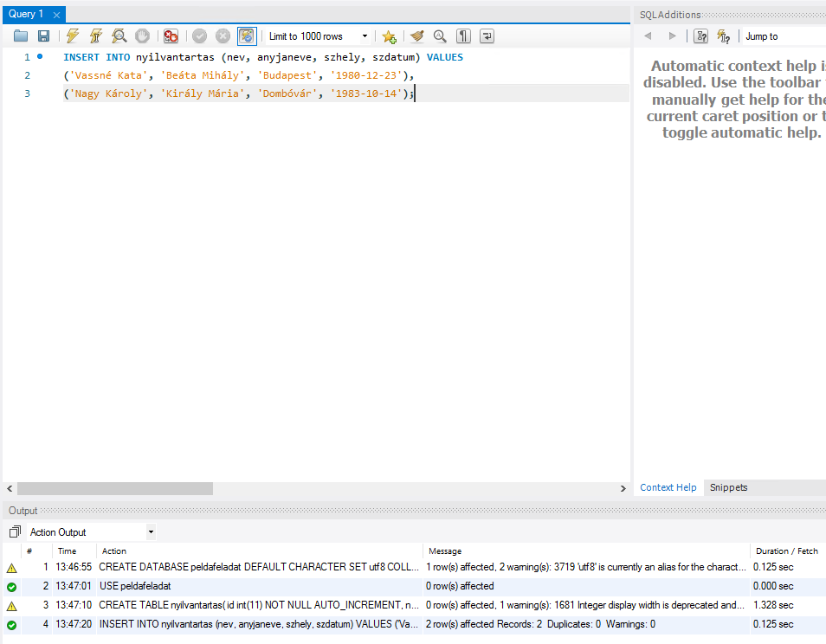
Task: Toggle word wrapping in editor
Action: click(x=487, y=36)
